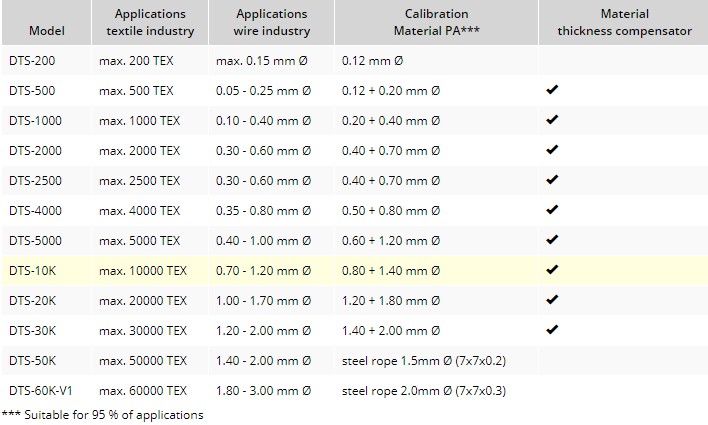Click the Suitable for 95 % footnote
708x425 pixels.
click(x=102, y=415)
